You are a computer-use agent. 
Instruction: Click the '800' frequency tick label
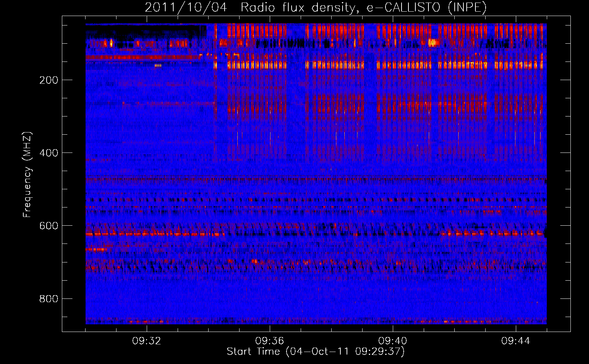[x=49, y=299]
